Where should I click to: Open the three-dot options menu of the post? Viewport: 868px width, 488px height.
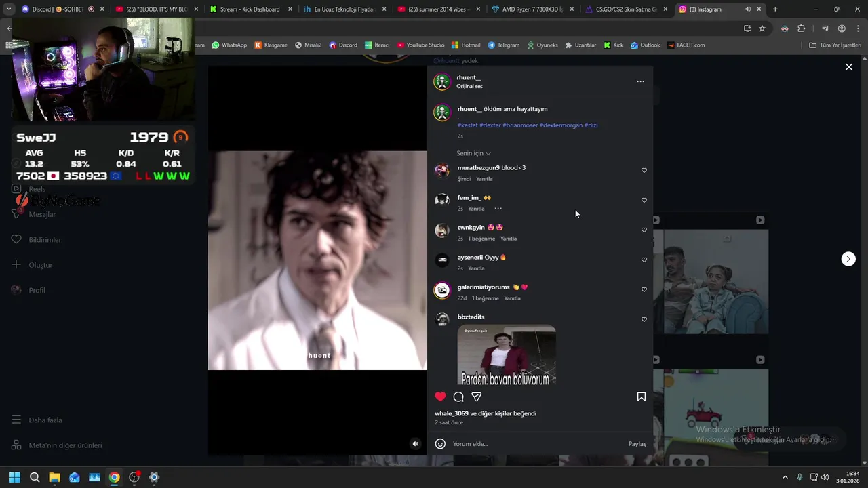(640, 81)
